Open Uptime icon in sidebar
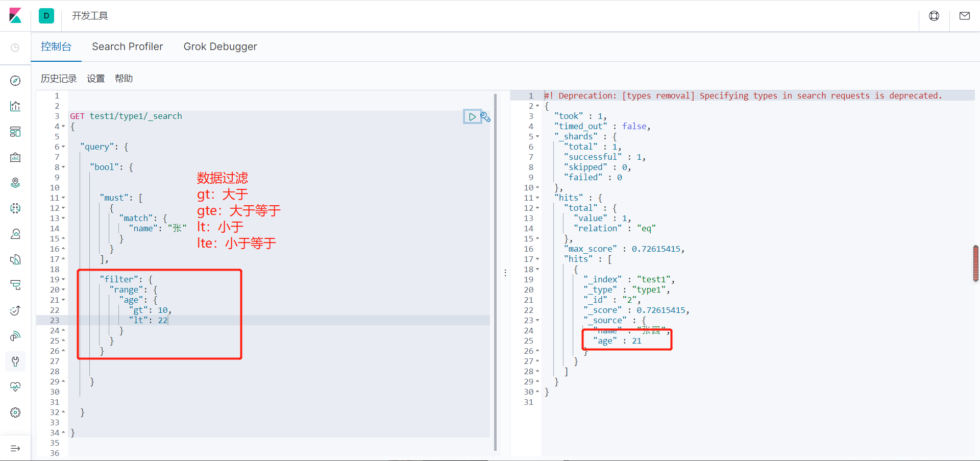Image resolution: width=980 pixels, height=461 pixels. 15,310
